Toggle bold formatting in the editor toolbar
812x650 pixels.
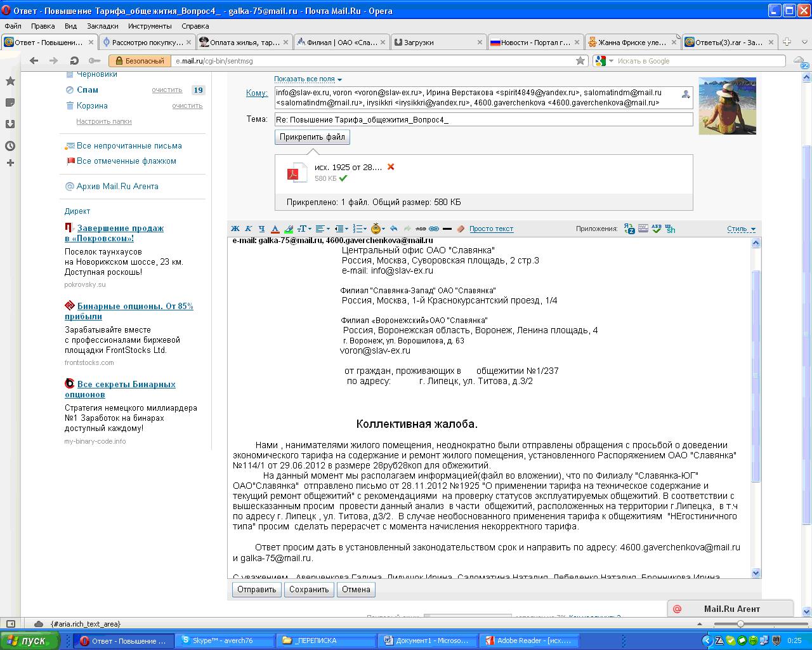point(235,229)
